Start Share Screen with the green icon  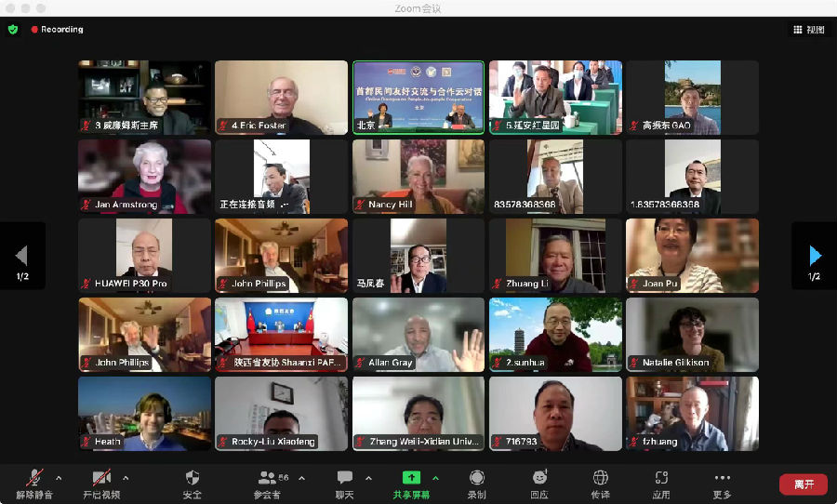410,478
